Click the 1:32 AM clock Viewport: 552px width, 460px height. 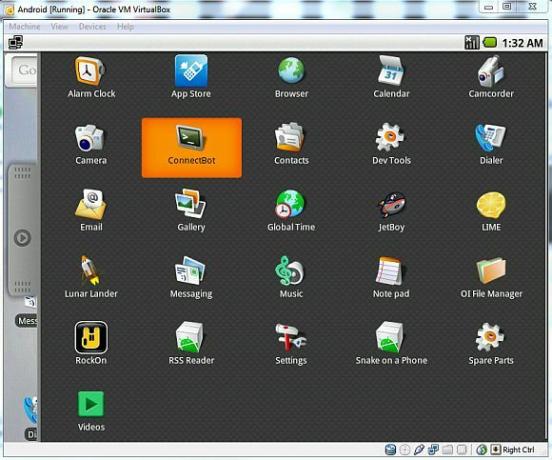point(522,43)
